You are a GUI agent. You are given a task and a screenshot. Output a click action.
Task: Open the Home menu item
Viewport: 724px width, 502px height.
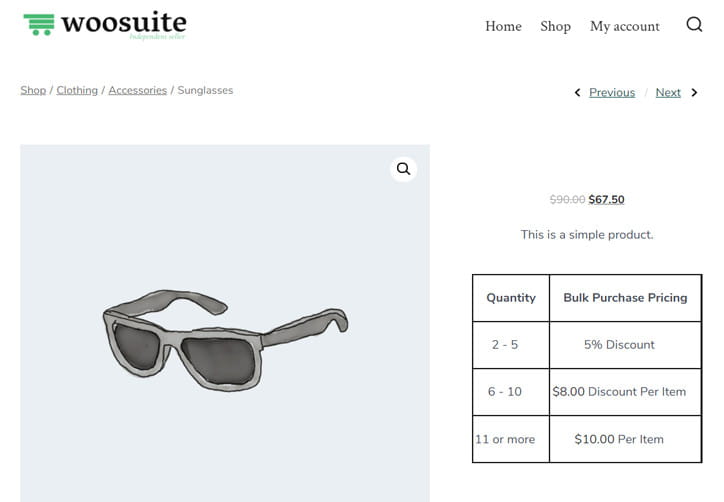[x=503, y=26]
